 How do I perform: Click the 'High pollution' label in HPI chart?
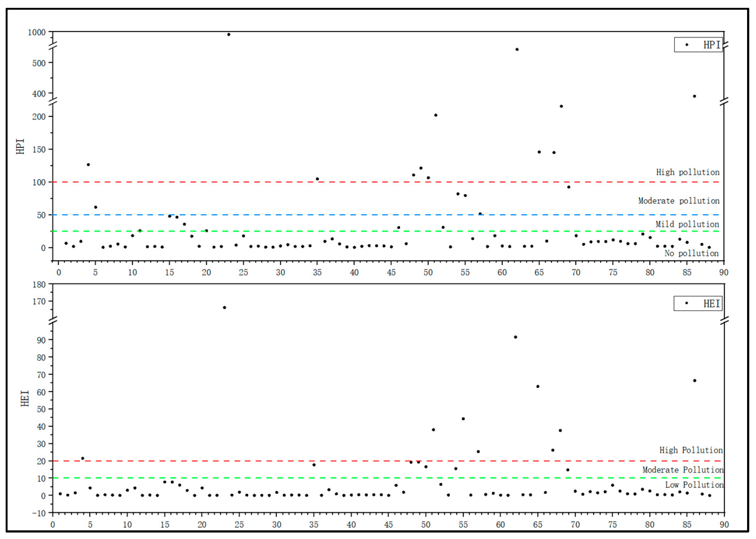pos(688,172)
